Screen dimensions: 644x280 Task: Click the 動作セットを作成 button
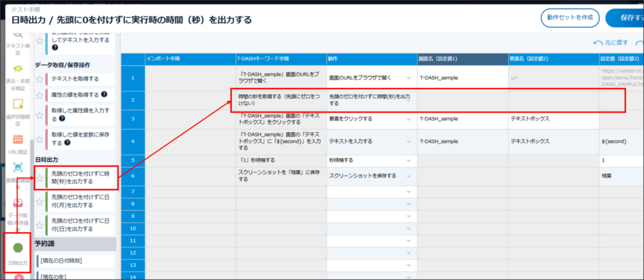click(x=569, y=18)
